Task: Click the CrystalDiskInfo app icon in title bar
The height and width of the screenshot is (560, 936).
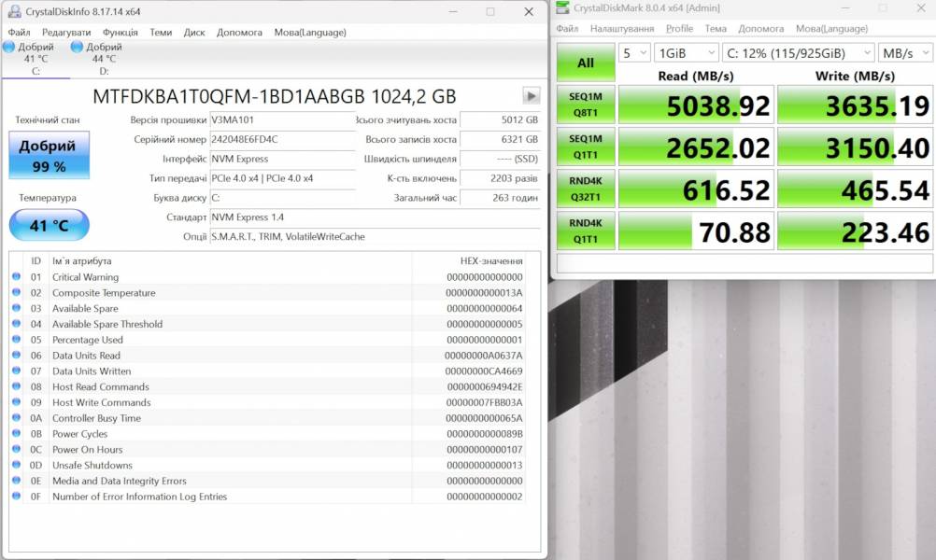Action: click(x=14, y=11)
